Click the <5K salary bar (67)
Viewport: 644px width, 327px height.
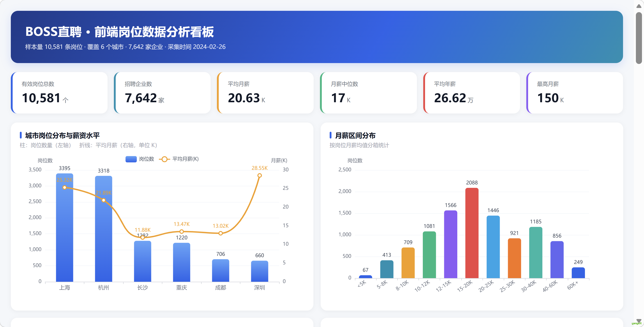(366, 277)
